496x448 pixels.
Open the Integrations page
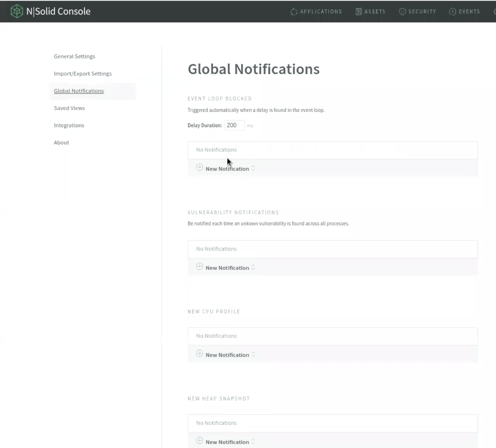[x=69, y=125]
